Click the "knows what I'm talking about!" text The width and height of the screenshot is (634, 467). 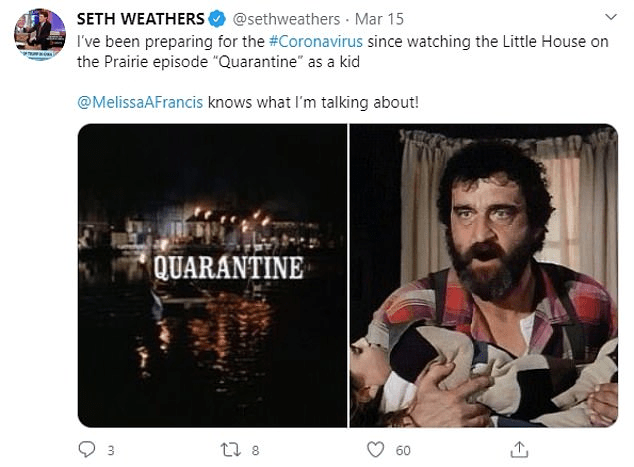[314, 102]
